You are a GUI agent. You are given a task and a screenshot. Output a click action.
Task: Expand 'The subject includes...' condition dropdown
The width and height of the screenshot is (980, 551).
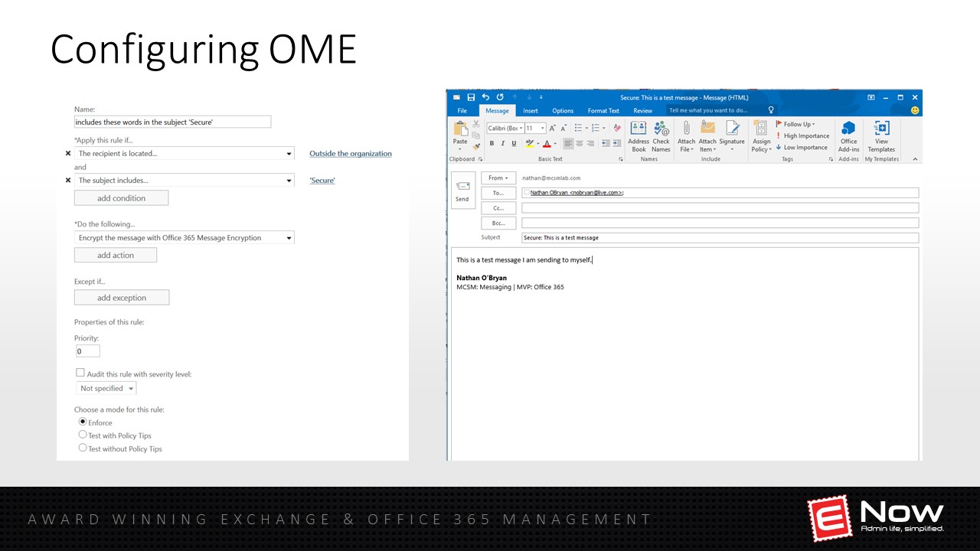click(x=289, y=181)
